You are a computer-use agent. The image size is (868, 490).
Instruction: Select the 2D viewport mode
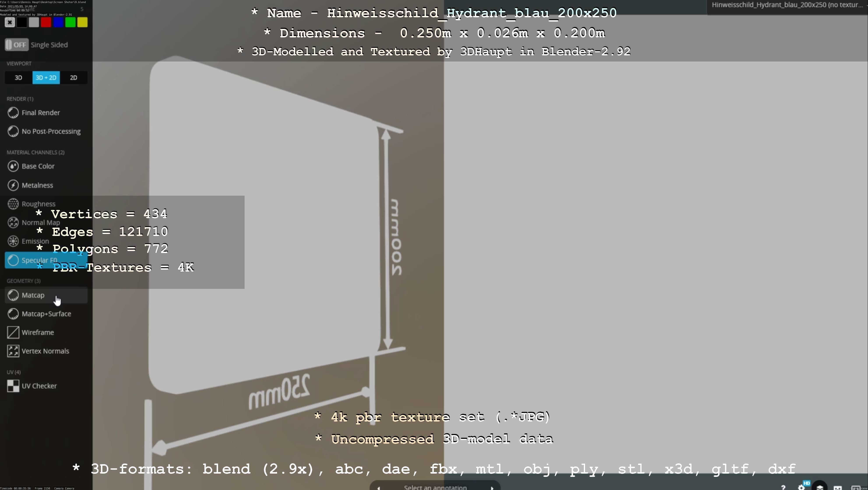coord(74,78)
